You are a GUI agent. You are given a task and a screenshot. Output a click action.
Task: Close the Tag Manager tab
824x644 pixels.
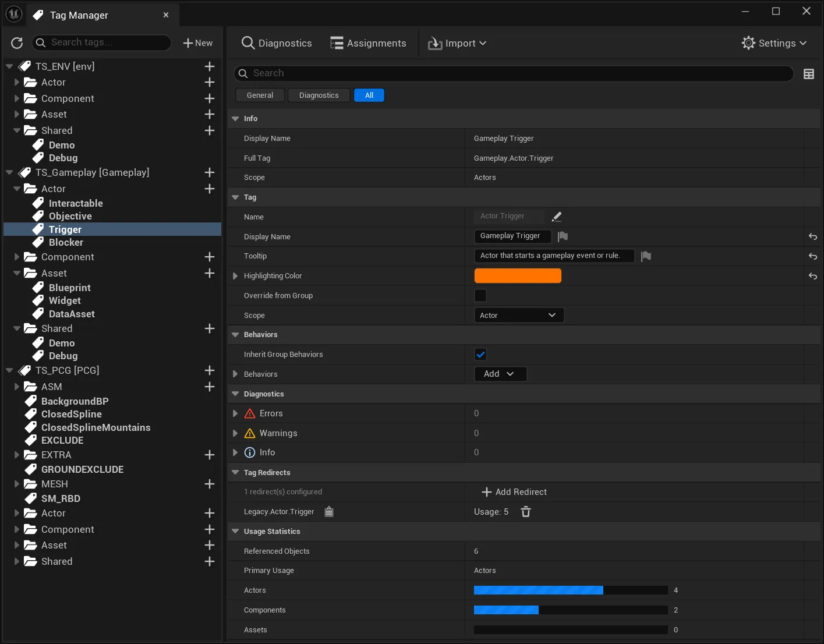click(166, 15)
